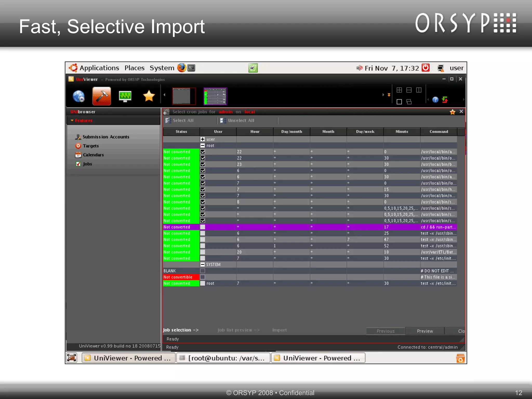532x399 pixels.
Task: Click Select All button
Action: 180,121
